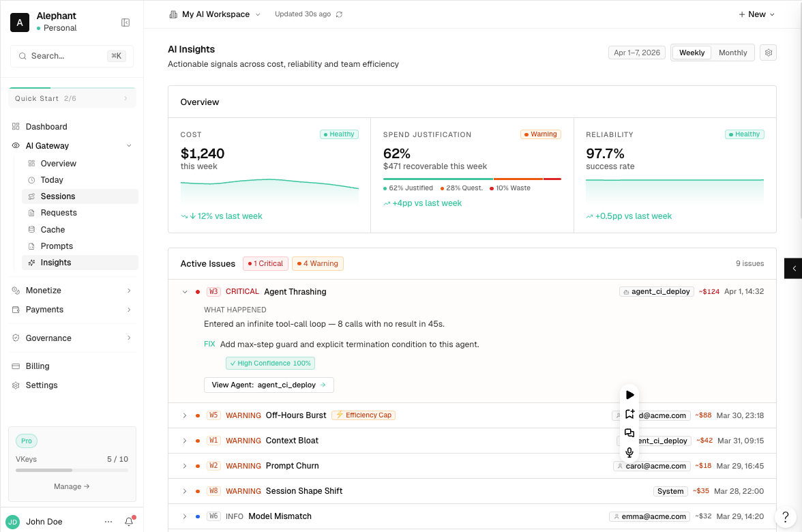The height and width of the screenshot is (532, 802).
Task: Click the Monetize coins icon
Action: tap(16, 291)
